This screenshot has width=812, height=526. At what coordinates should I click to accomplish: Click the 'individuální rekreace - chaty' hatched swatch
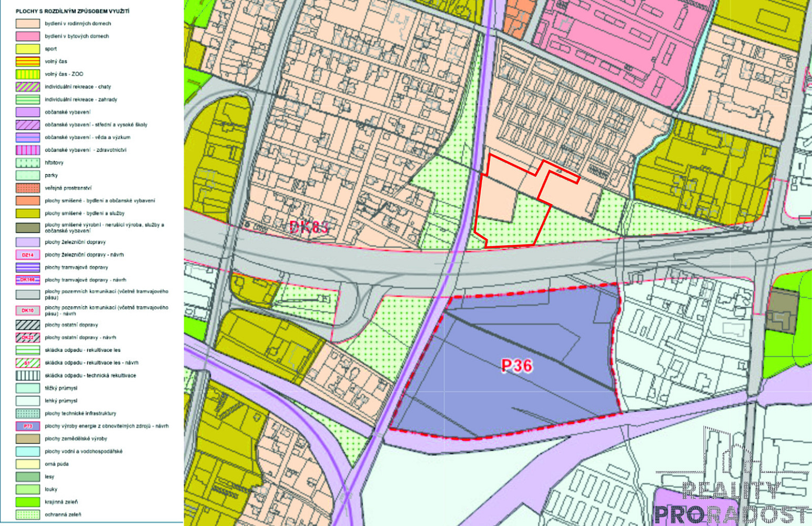pos(27,87)
